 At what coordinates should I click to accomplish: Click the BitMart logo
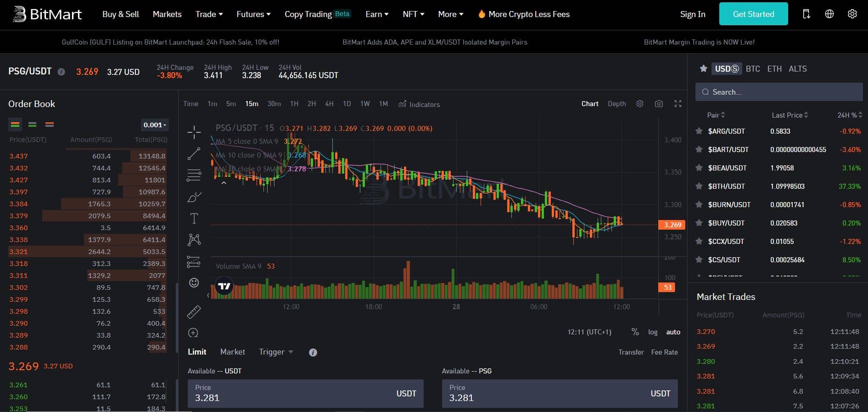tap(47, 14)
